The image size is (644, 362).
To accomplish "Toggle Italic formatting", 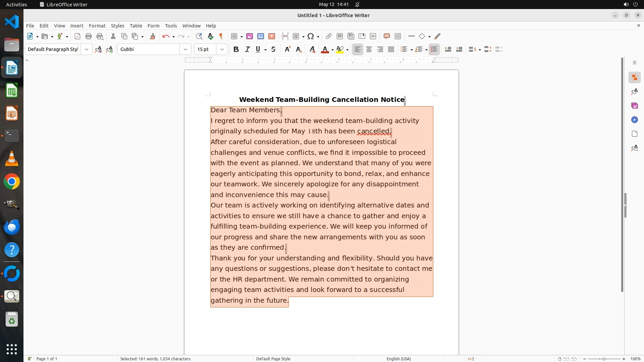I will pyautogui.click(x=247, y=49).
